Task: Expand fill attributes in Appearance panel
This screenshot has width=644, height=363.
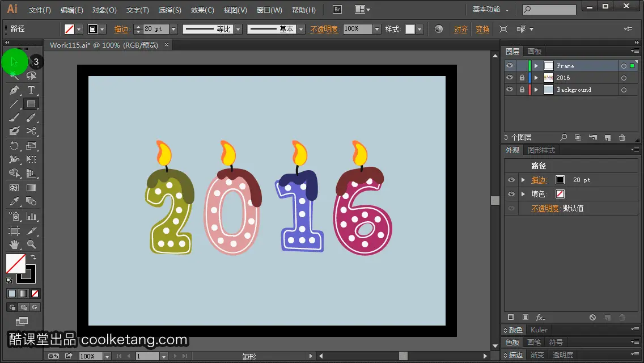Action: tap(523, 194)
